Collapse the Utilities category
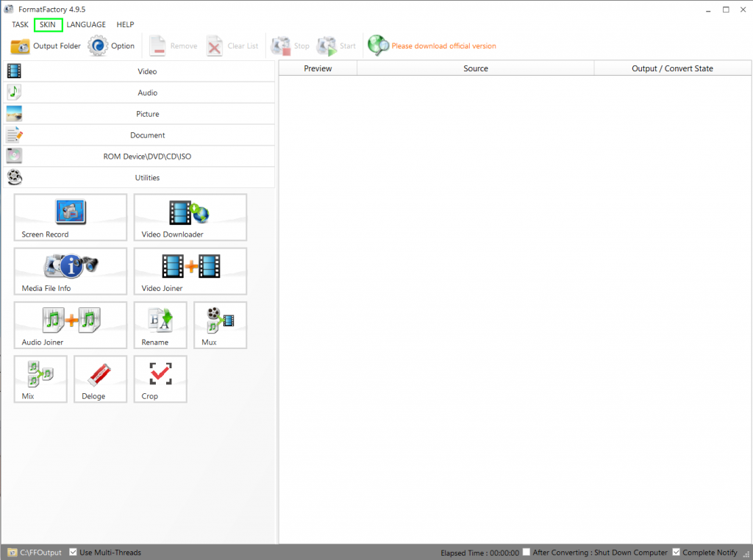Screen dimensions: 753x560 (139, 178)
